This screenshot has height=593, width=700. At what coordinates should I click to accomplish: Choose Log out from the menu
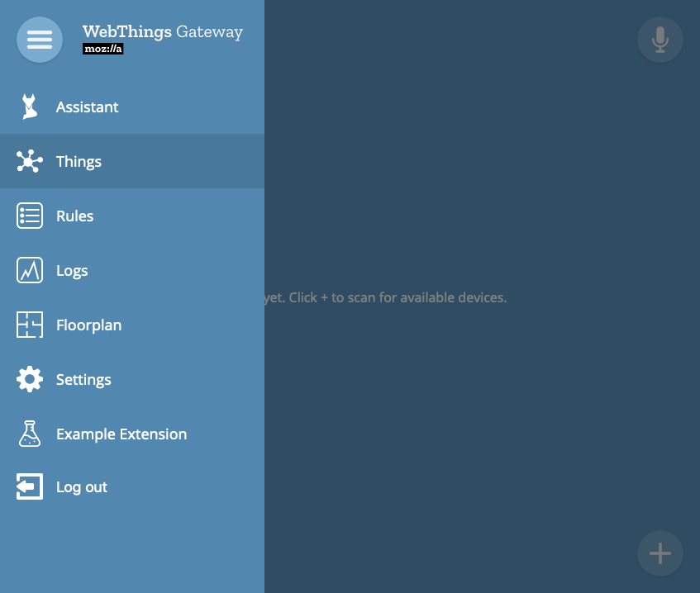click(x=132, y=486)
